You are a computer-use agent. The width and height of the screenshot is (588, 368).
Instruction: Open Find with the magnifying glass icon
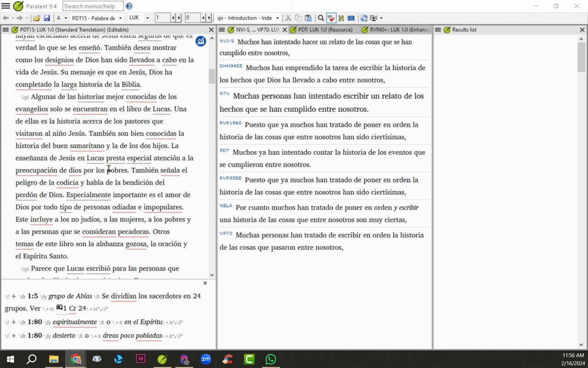(321, 18)
